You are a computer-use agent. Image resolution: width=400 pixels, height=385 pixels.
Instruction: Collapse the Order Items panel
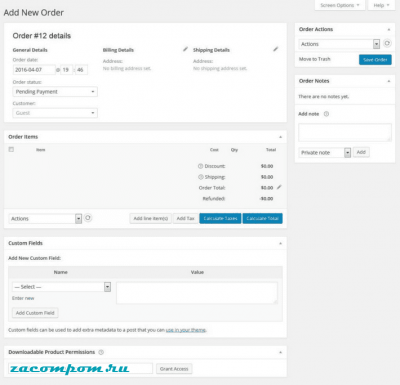pyautogui.click(x=280, y=137)
